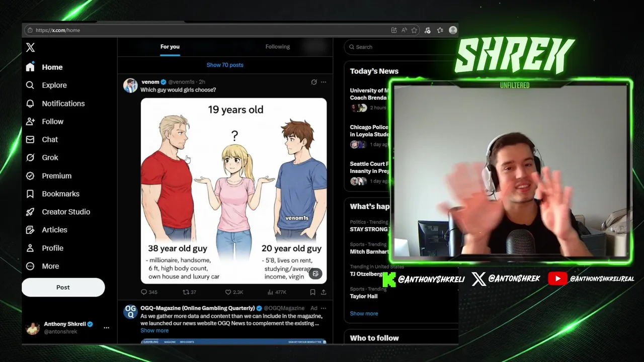The image size is (644, 362).
Task: Open Chat envelope icon in sidebar
Action: [x=30, y=139]
